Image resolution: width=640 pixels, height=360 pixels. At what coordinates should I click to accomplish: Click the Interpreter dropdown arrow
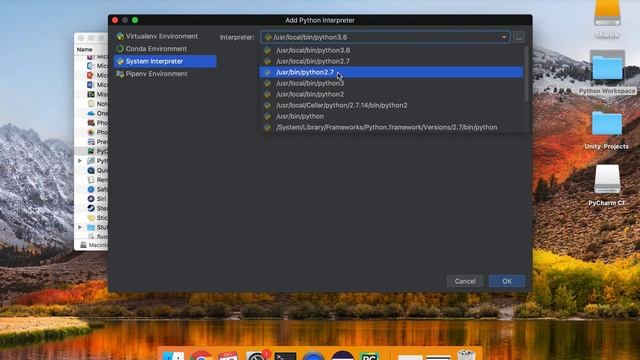point(504,37)
